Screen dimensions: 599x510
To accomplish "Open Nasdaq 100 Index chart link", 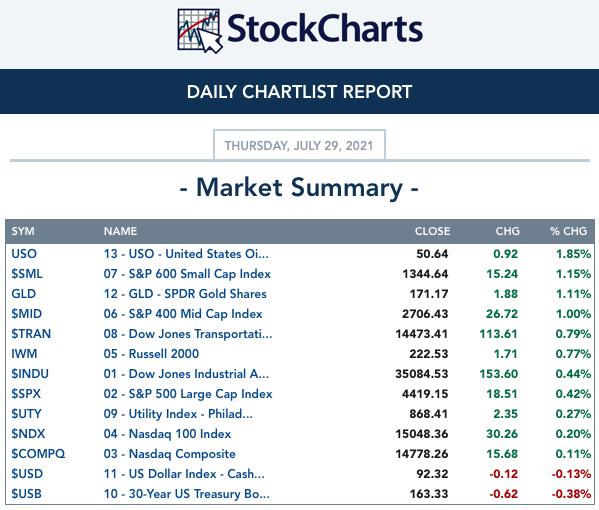I will pyautogui.click(x=167, y=434).
